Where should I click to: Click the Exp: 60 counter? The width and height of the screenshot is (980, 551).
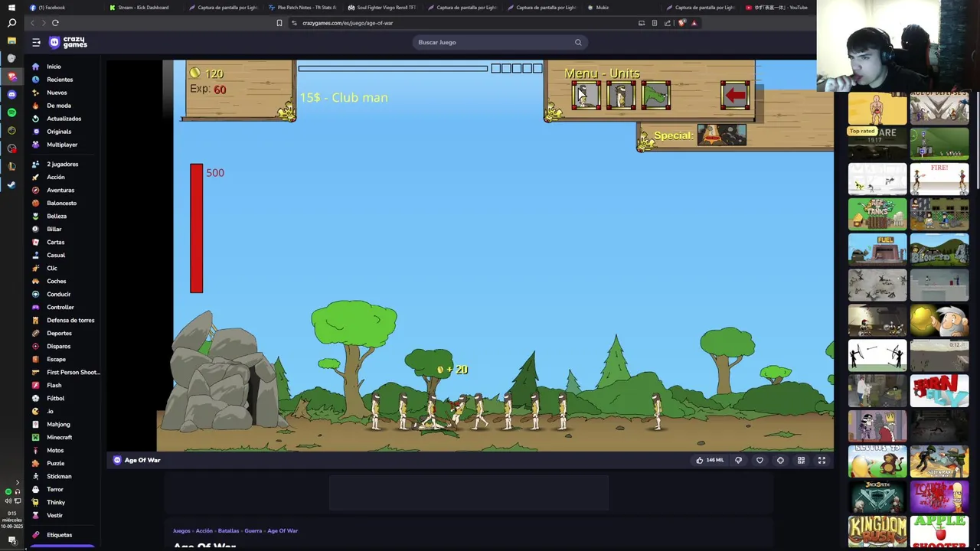(x=208, y=90)
